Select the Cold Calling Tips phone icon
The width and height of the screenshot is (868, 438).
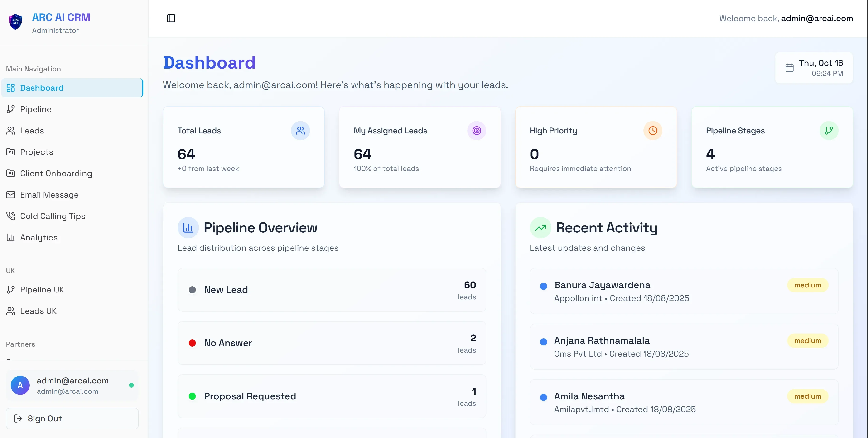(x=10, y=216)
